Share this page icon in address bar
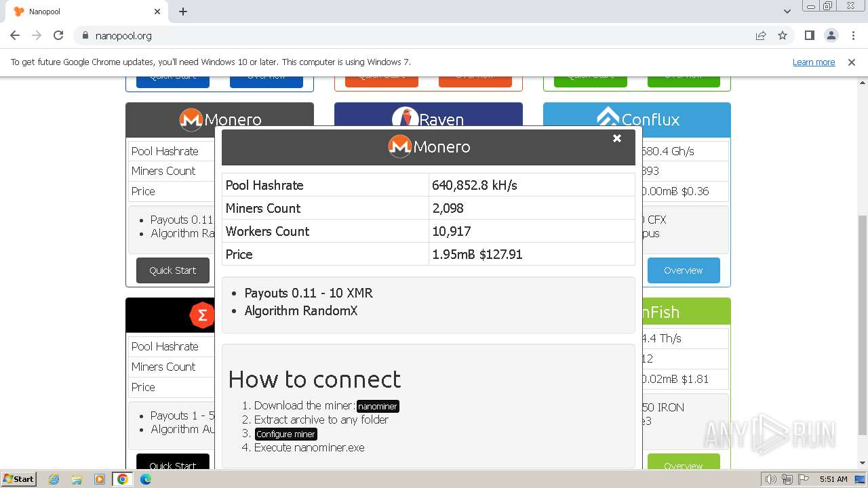The width and height of the screenshot is (868, 488). tap(761, 35)
